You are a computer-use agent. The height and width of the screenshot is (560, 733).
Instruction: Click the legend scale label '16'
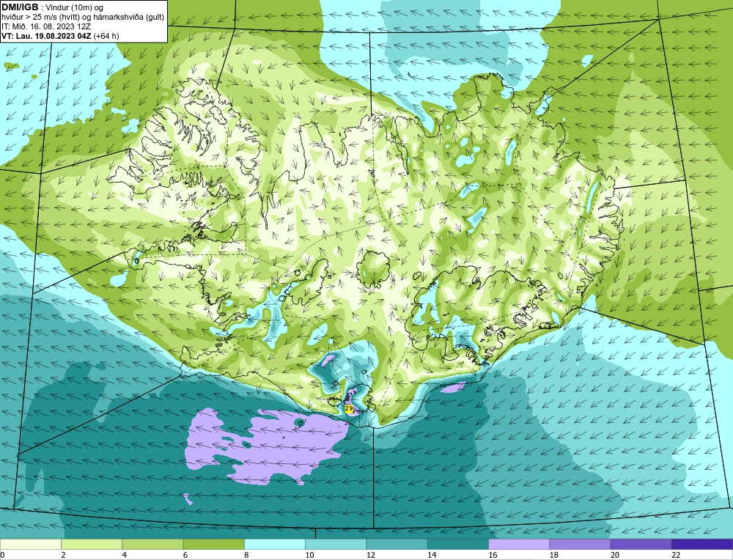(493, 556)
